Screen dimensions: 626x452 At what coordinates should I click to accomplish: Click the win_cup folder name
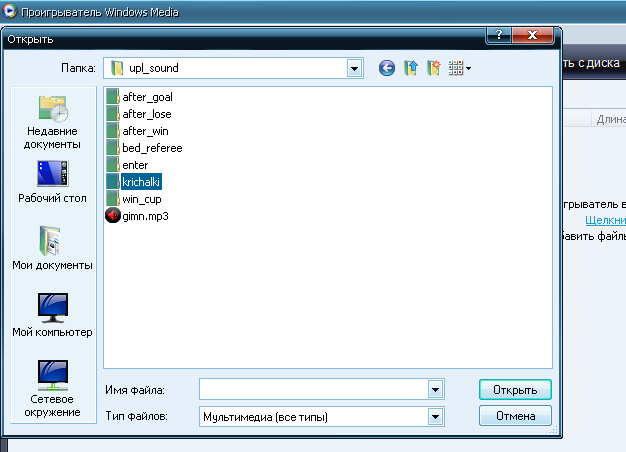[x=142, y=199]
